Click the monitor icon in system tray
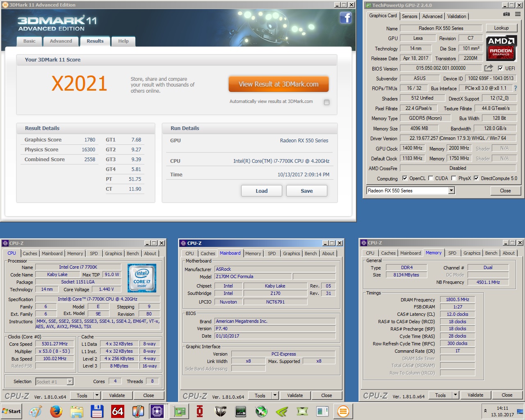Screen dimensions: 525x420 (x=520, y=411)
